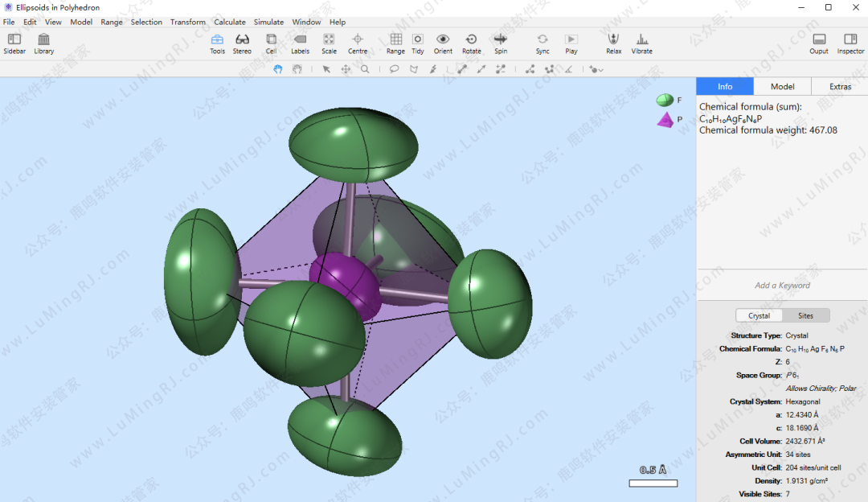Open the Transform menu
Image resolution: width=868 pixels, height=502 pixels.
[x=187, y=22]
